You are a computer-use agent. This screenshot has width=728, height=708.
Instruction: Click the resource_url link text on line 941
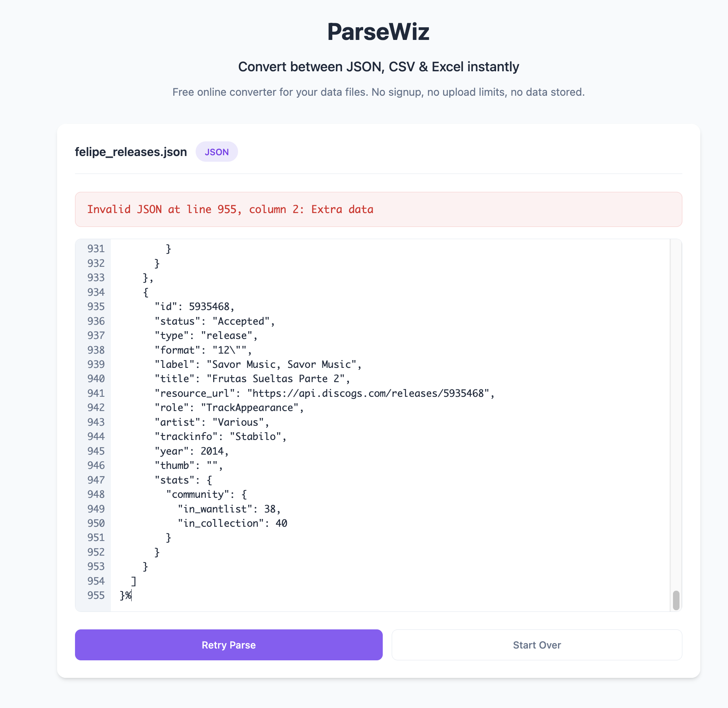pos(370,393)
